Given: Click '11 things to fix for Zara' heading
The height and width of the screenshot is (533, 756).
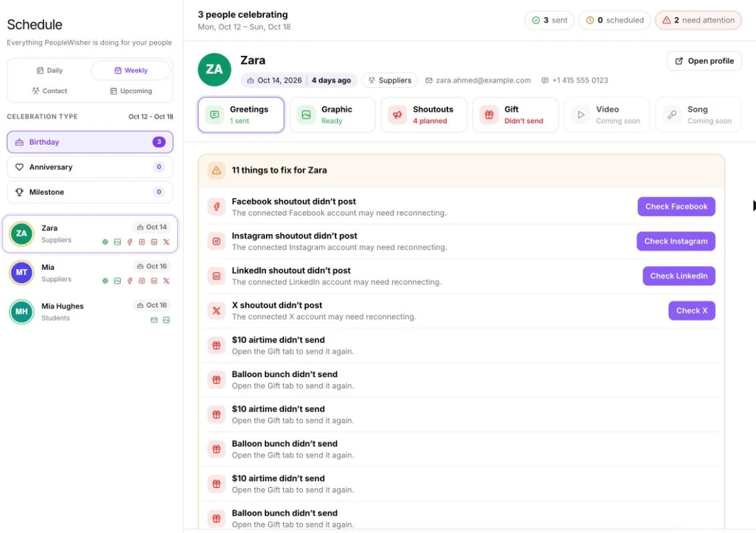Looking at the screenshot, I should (279, 170).
